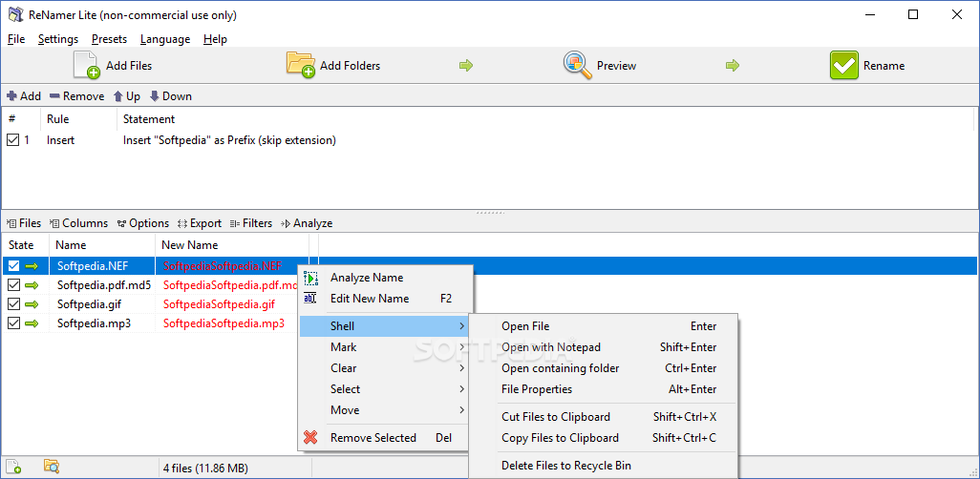Click the Analyze Name icon in context menu
Viewport: 980px width, 479px height.
point(310,278)
